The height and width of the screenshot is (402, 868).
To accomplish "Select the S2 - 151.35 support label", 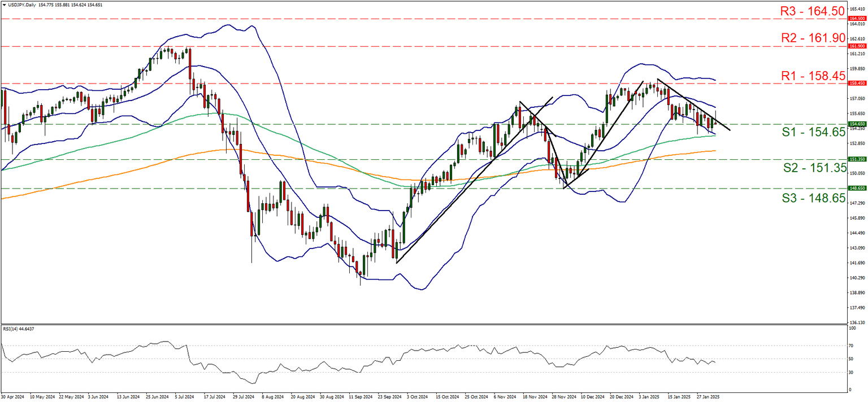I will 815,168.
